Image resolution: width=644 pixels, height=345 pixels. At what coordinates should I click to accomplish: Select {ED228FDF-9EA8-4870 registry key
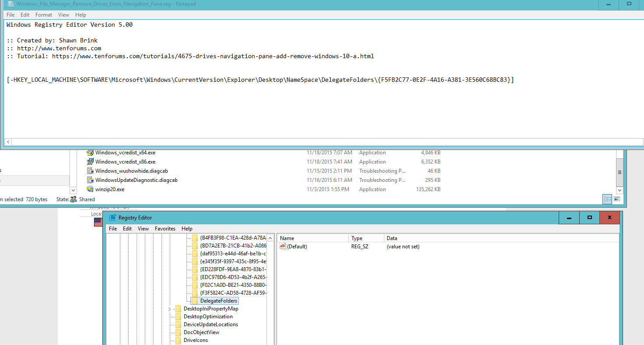click(233, 269)
